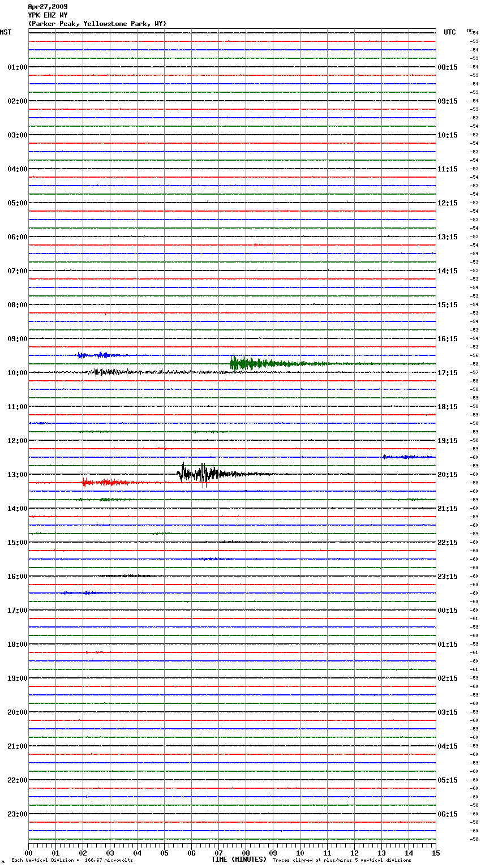Click the 14:15 UTC row label

coord(448,271)
